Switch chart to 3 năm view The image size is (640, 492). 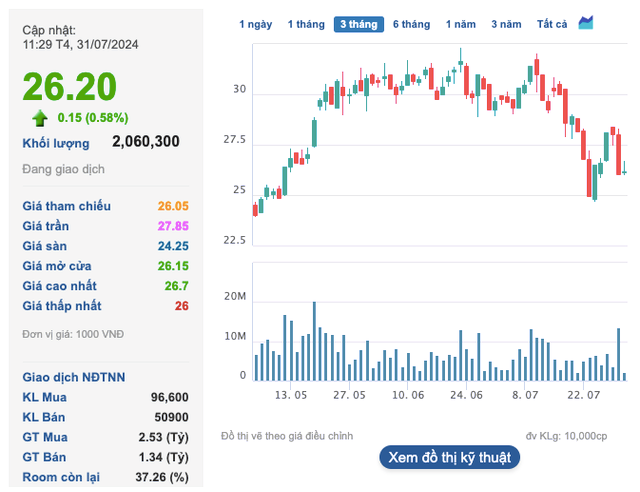506,24
